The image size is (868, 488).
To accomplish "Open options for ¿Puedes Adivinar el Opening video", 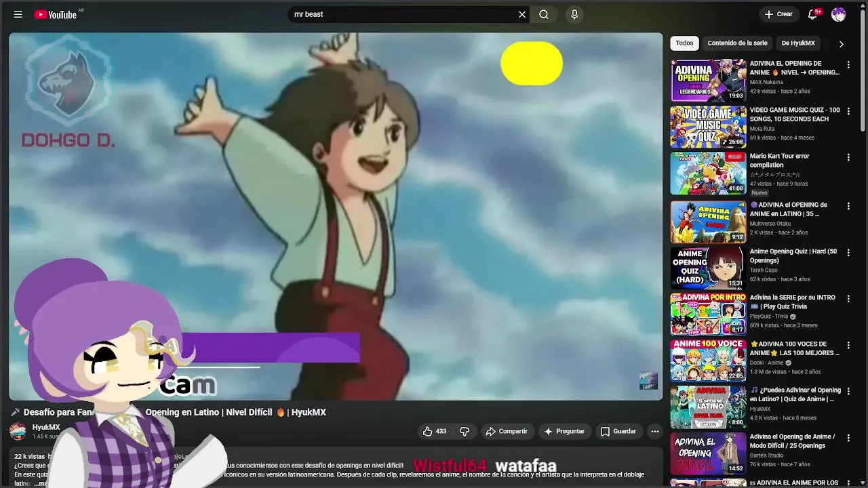I will [848, 392].
